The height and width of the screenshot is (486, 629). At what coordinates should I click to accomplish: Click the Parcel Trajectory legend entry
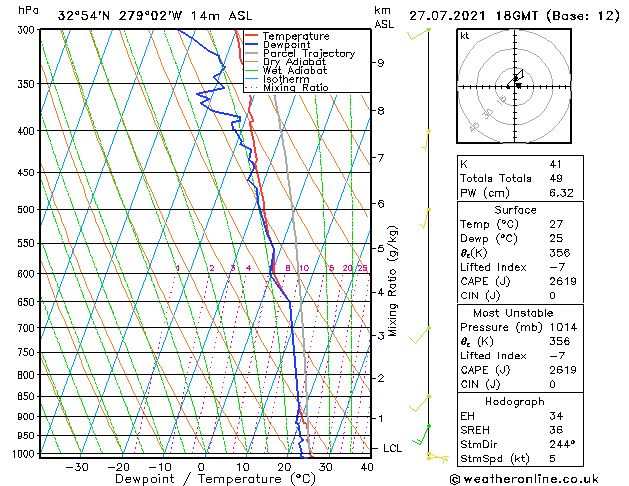pos(300,53)
